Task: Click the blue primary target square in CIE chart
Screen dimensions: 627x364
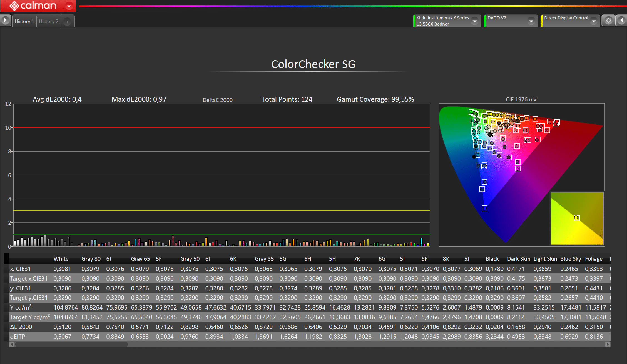Action: coord(484,208)
